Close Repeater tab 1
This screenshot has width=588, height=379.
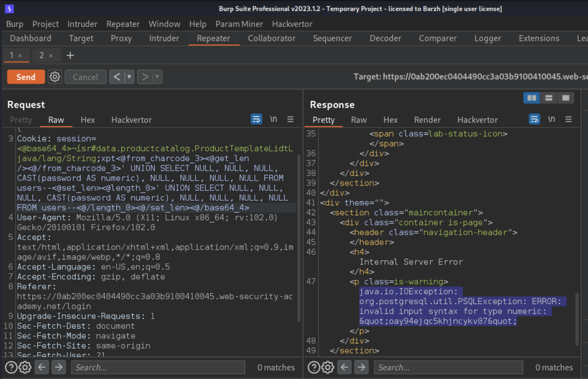click(20, 56)
